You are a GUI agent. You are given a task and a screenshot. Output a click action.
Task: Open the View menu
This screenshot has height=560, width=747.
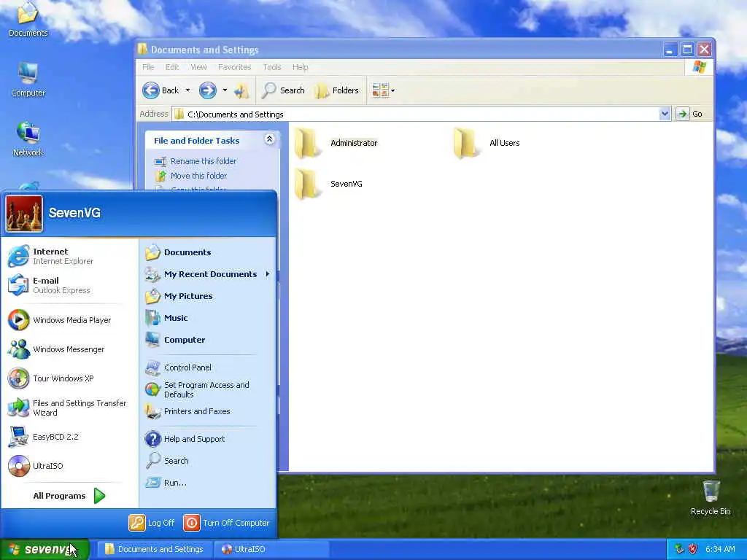click(198, 67)
